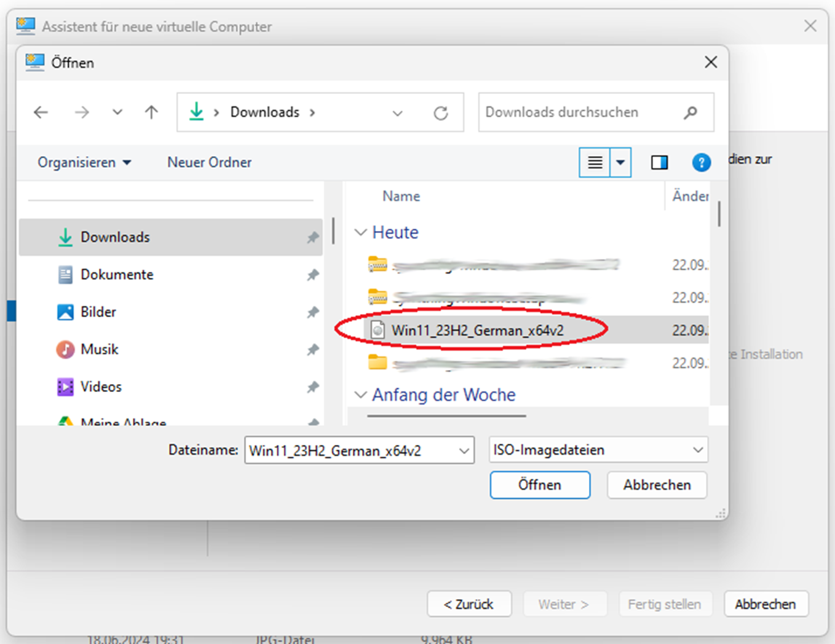The width and height of the screenshot is (835, 644).
Task: Open the address bar history dropdown
Action: tap(398, 113)
